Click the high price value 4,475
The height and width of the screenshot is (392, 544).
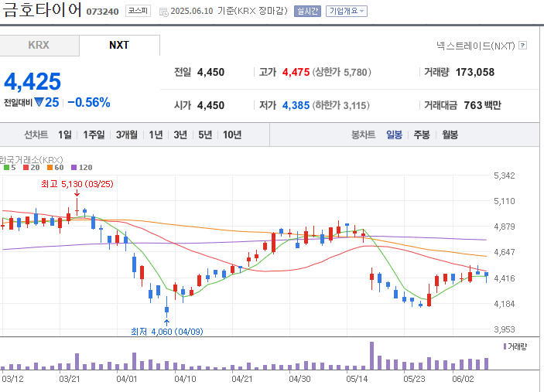(x=296, y=72)
